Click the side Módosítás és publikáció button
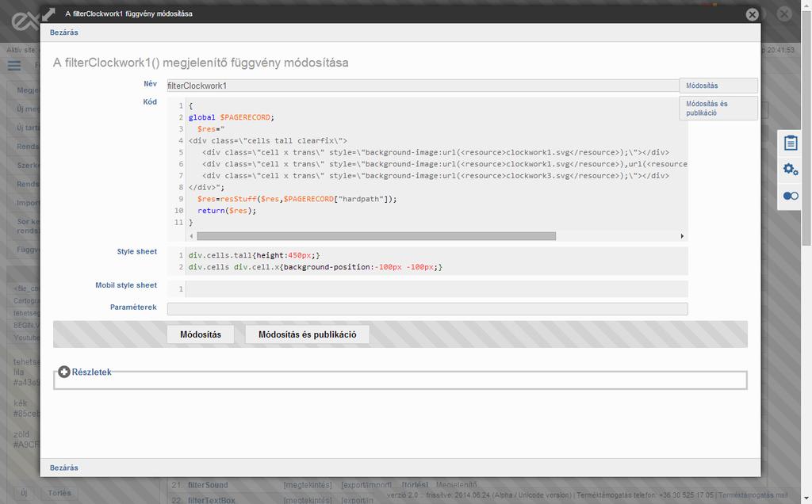This screenshot has width=812, height=504. 718,108
